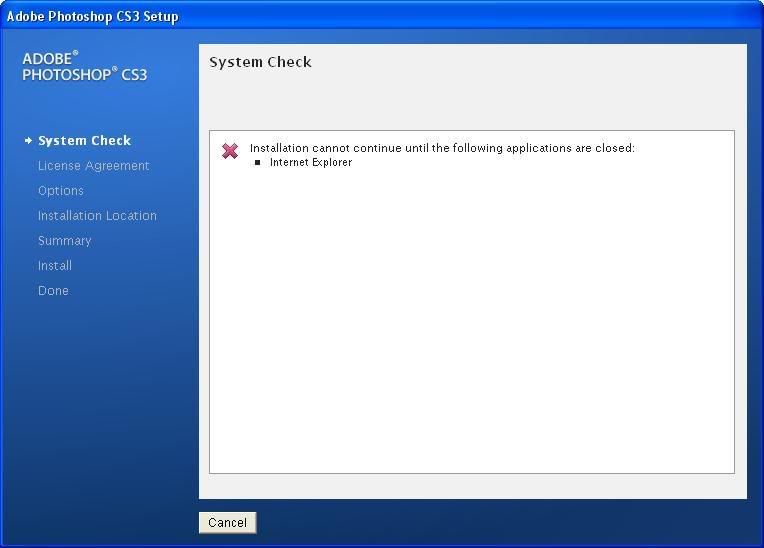Choose the Install step in sidebar
The image size is (764, 548).
pos(55,265)
